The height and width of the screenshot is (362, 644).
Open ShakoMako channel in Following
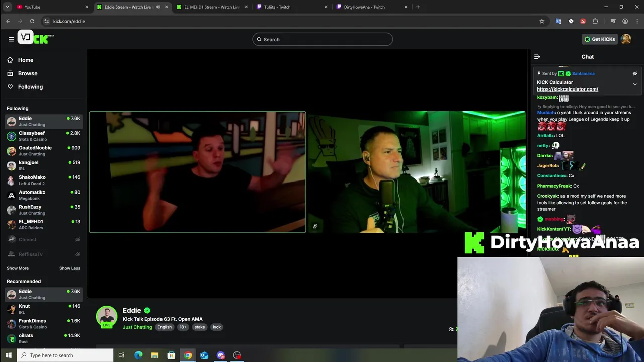[44, 180]
